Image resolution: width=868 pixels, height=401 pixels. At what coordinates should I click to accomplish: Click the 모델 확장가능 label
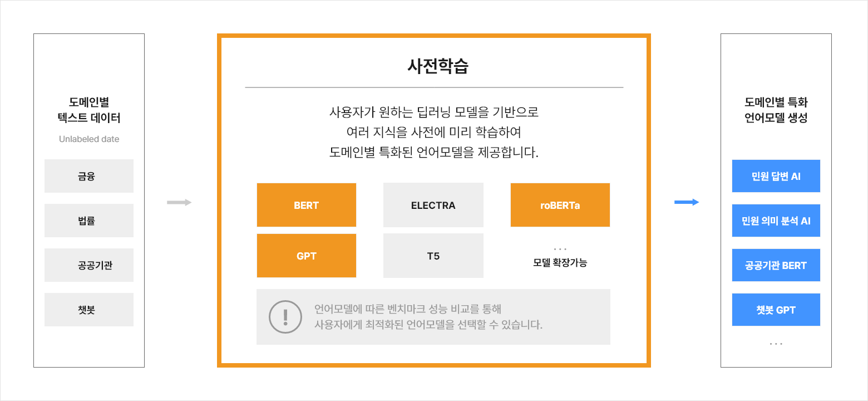point(560,262)
